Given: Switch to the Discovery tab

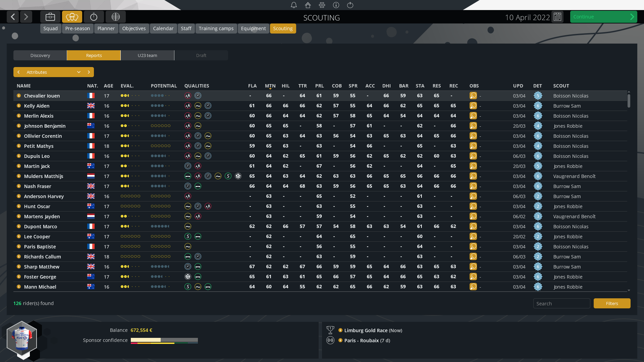Looking at the screenshot, I should coord(40,55).
